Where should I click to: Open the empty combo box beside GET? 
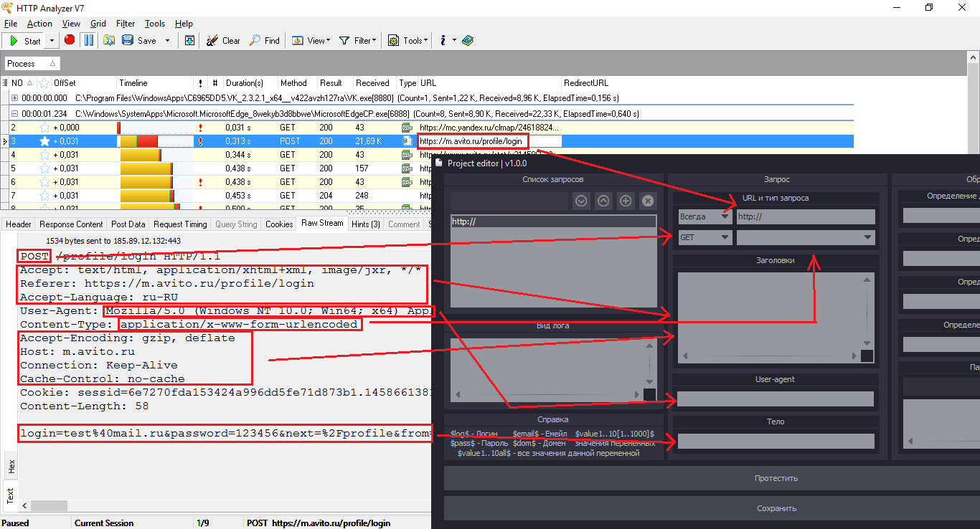pos(806,237)
